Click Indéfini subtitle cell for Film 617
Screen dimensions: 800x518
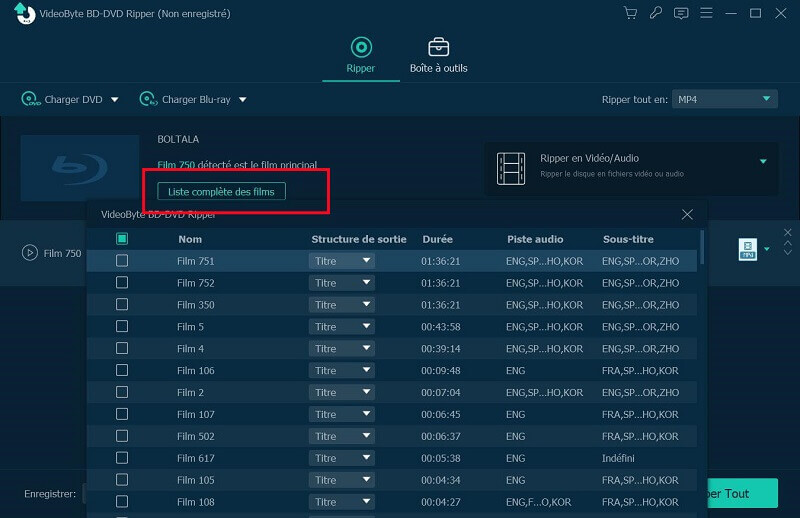pos(618,458)
